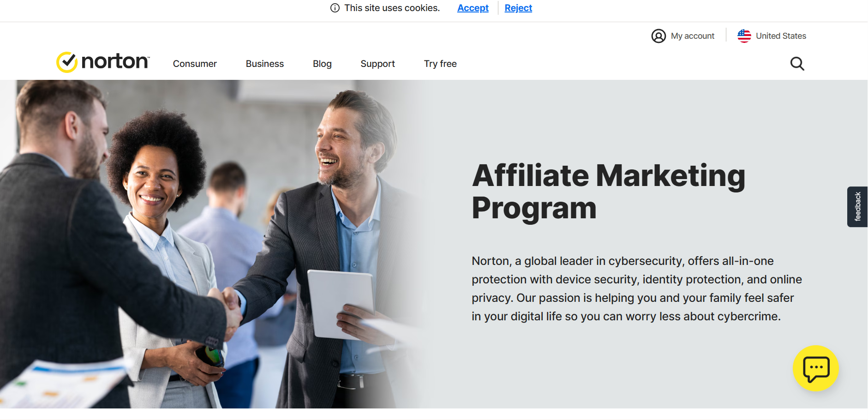Image resolution: width=868 pixels, height=420 pixels.
Task: Select the Try free menu item
Action: pyautogui.click(x=440, y=64)
